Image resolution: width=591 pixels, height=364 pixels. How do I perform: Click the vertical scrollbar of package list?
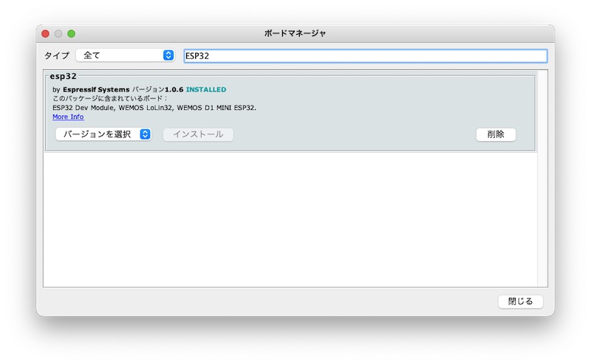point(542,179)
